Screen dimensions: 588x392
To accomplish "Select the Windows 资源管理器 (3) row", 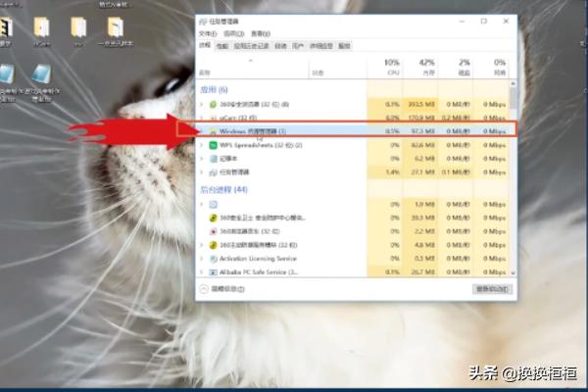I will pyautogui.click(x=353, y=131).
